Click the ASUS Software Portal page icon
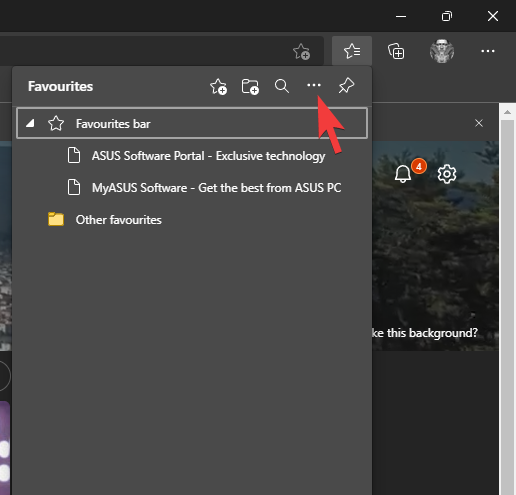516x495 pixels. [74, 155]
